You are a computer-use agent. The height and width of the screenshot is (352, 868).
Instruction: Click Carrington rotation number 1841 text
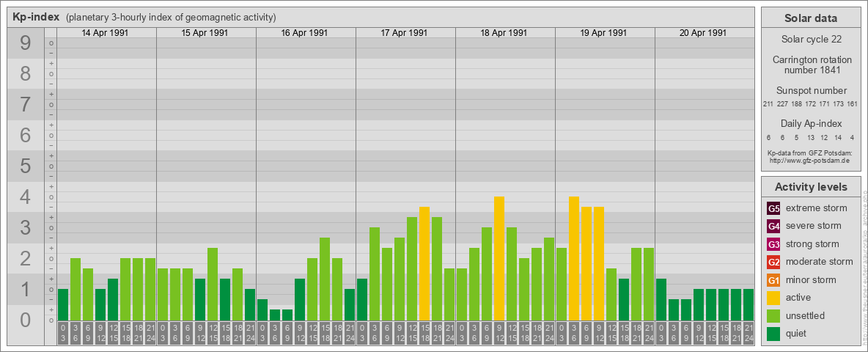811,65
